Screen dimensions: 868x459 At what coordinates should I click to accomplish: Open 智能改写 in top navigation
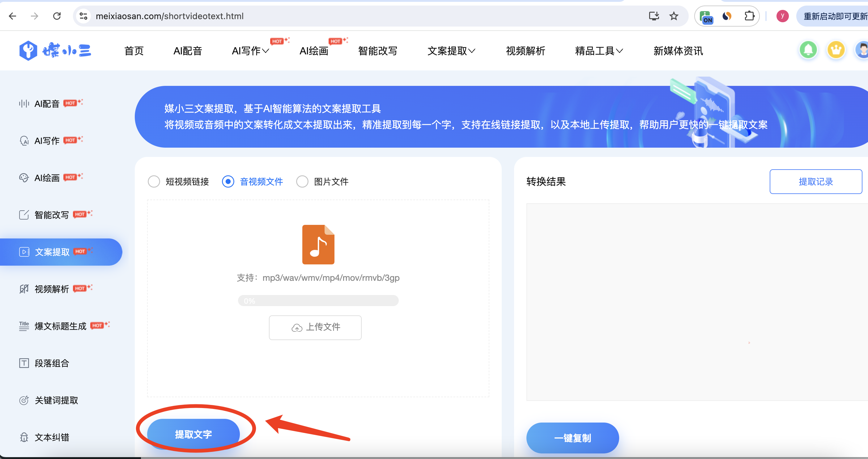coord(378,51)
